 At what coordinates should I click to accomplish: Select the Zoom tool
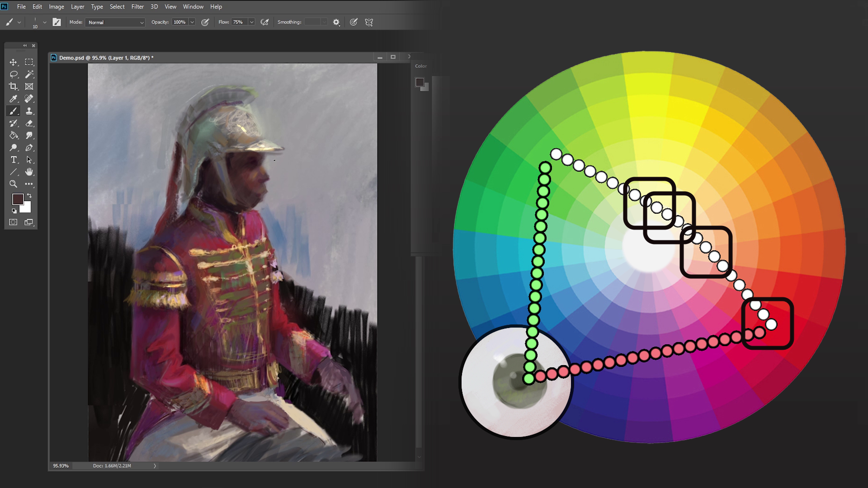[14, 184]
